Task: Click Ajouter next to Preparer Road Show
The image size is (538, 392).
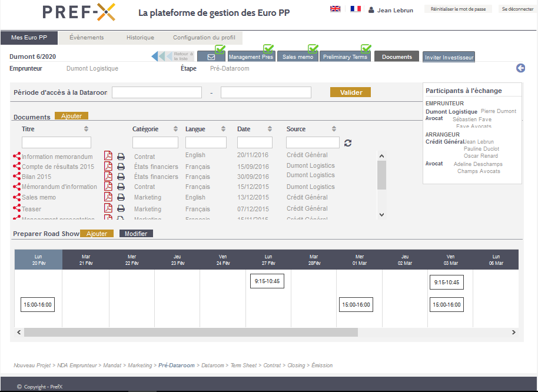Action: 97,234
